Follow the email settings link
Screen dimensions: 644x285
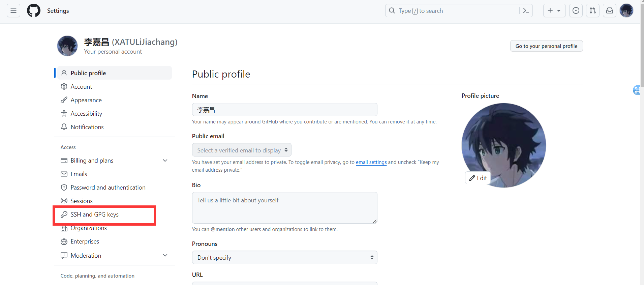tap(371, 162)
